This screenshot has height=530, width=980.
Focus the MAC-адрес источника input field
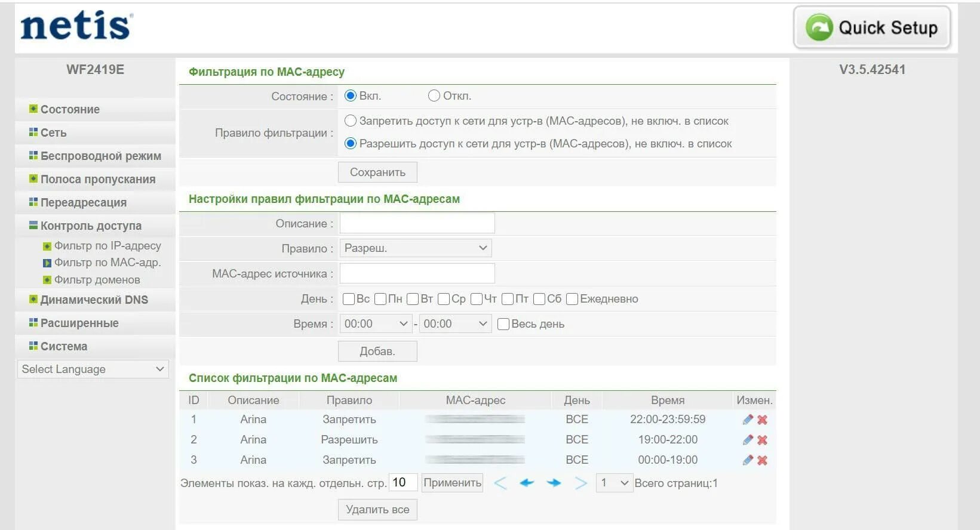point(417,273)
